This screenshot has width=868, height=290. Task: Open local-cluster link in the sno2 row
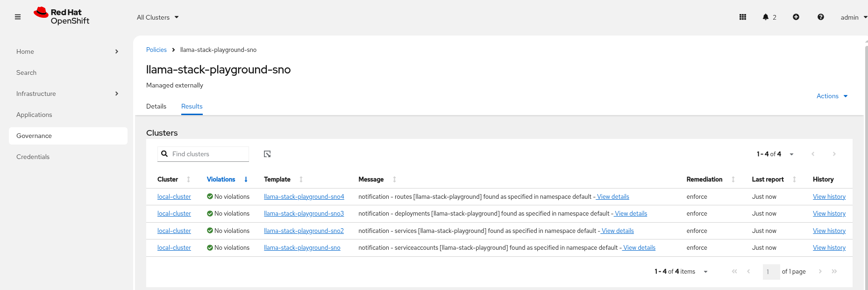pyautogui.click(x=174, y=231)
